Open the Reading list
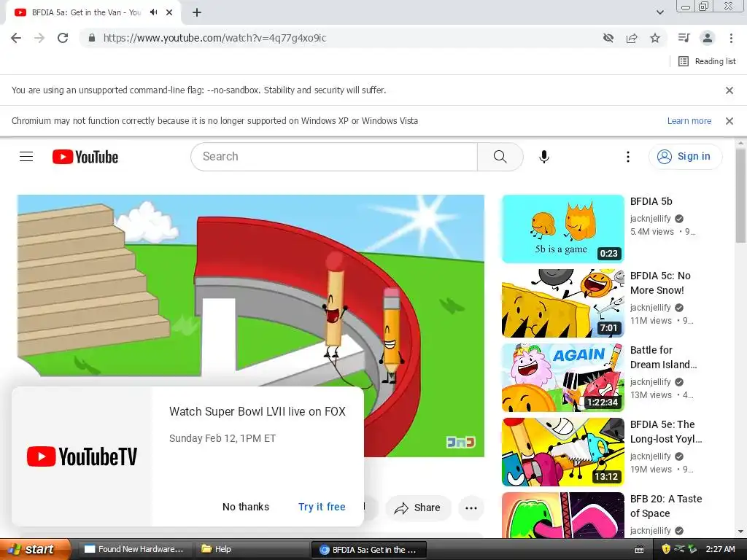Screen dimensions: 747x560 point(707,61)
